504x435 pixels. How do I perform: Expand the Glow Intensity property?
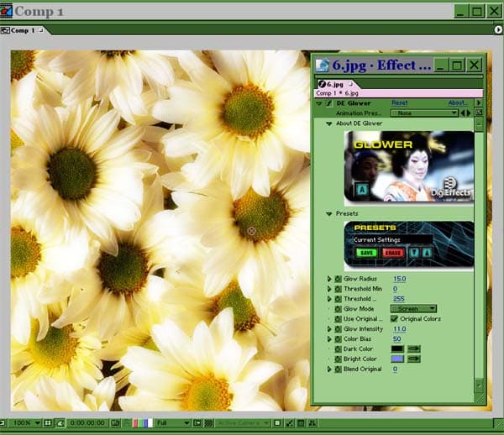(x=329, y=329)
